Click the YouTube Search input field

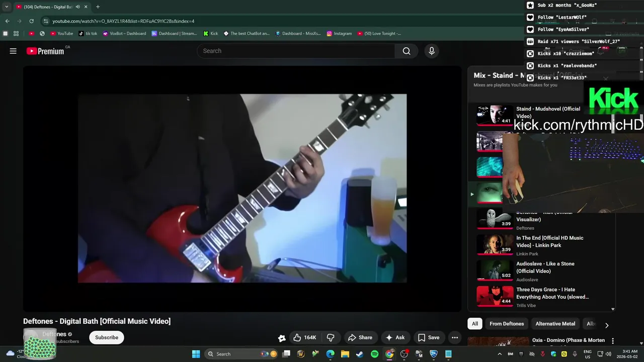click(296, 51)
